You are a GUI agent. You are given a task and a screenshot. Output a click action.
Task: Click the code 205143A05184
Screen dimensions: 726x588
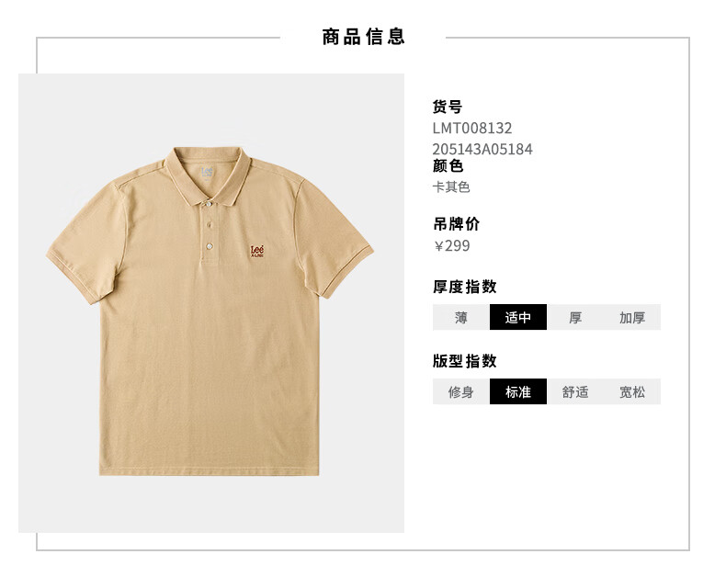click(x=482, y=149)
